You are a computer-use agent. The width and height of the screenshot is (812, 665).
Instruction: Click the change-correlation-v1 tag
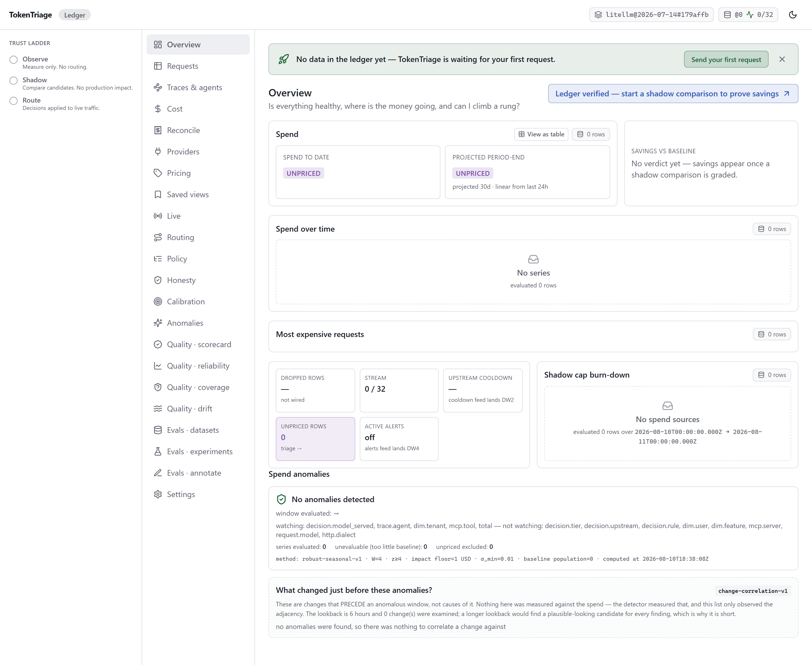coord(753,591)
